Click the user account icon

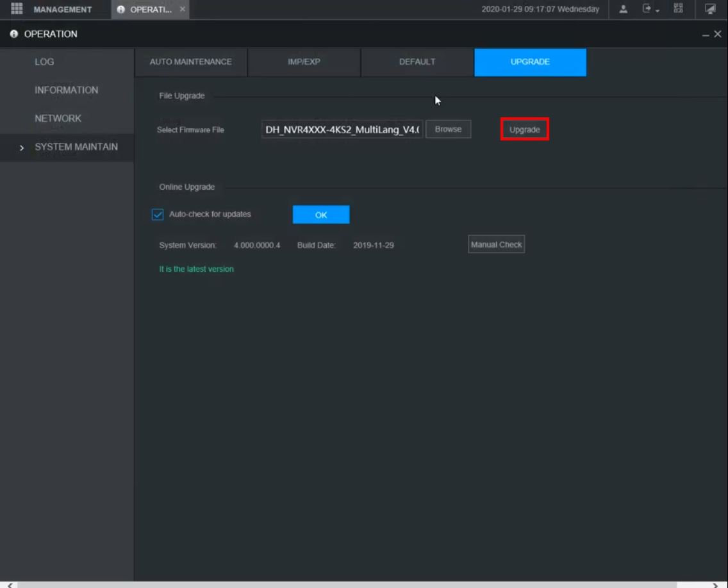624,9
